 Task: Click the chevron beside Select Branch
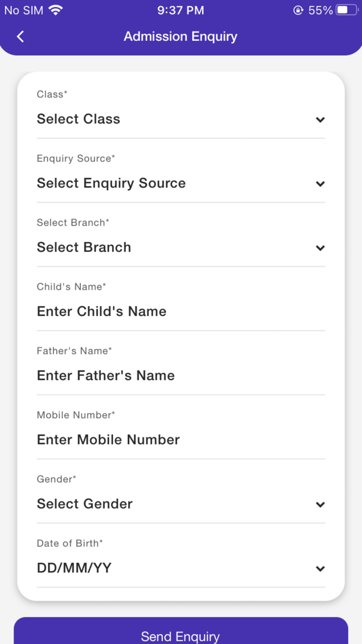click(x=321, y=248)
